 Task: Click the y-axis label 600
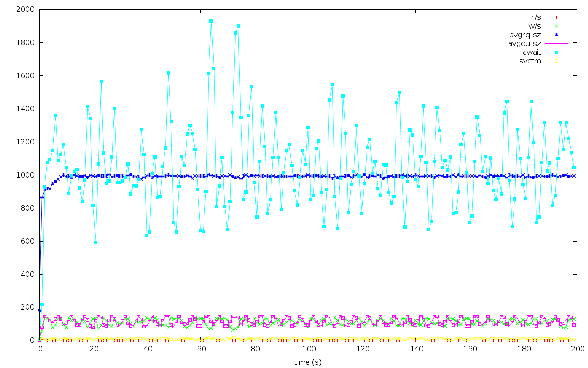coord(27,241)
